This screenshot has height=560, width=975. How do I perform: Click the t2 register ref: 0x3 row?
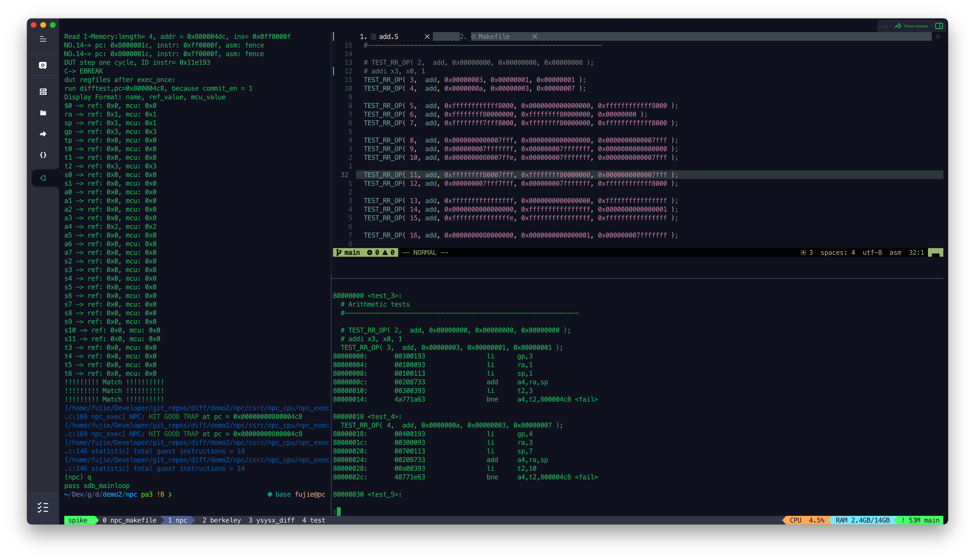coord(110,166)
